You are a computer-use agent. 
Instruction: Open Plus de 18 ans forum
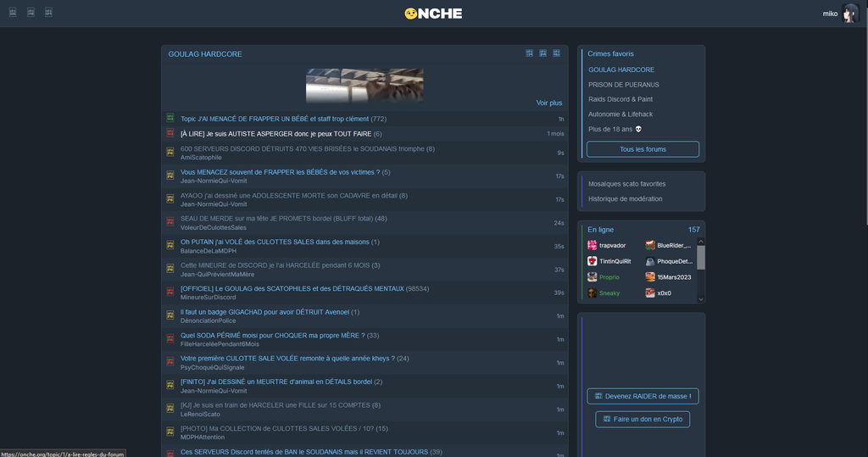615,129
